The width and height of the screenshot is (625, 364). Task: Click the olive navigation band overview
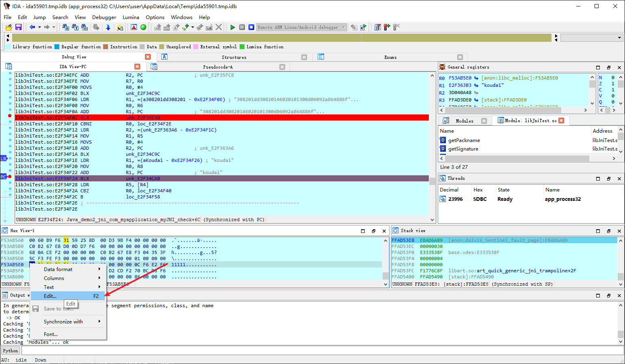point(282,38)
